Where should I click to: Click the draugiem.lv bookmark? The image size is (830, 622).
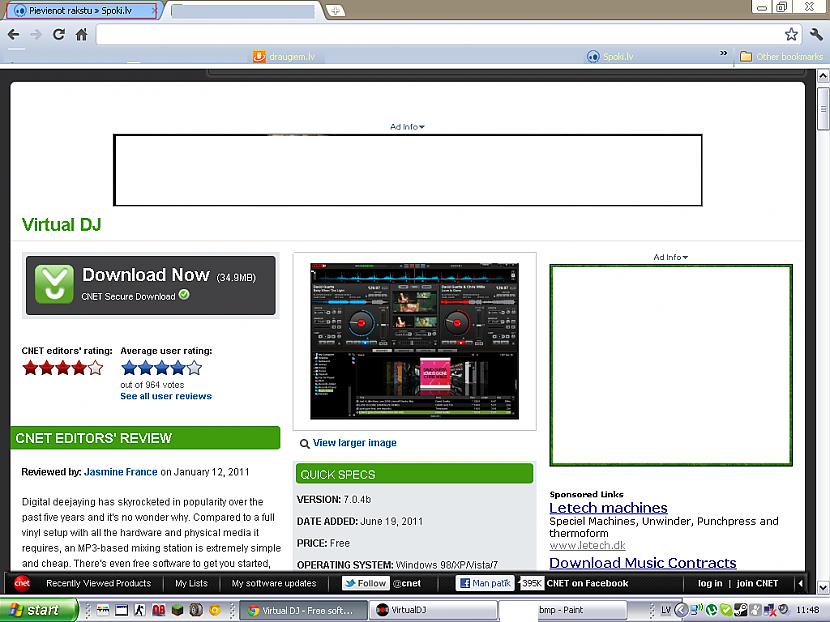click(284, 57)
